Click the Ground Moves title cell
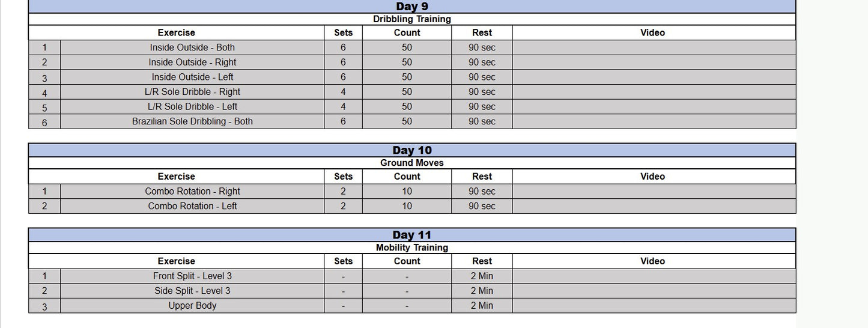868x328 pixels. pyautogui.click(x=412, y=163)
